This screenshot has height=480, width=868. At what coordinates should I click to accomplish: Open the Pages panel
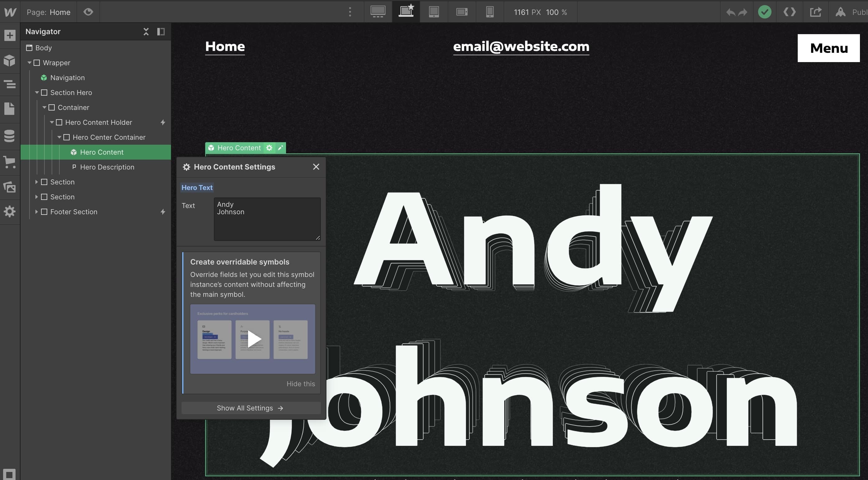pos(10,108)
